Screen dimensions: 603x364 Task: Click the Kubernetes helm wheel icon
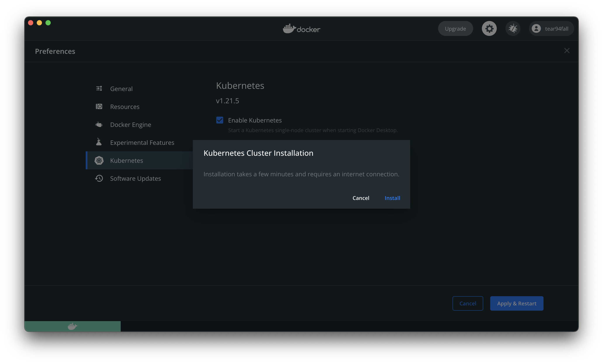(x=99, y=160)
